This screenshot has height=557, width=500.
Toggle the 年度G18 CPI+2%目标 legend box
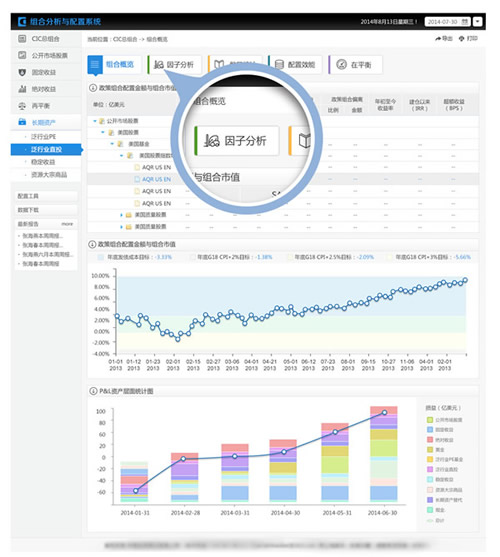coord(193,257)
